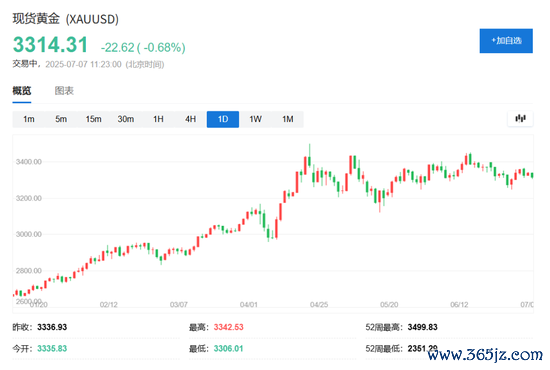Click the 3314.31 current price

[x=50, y=45]
